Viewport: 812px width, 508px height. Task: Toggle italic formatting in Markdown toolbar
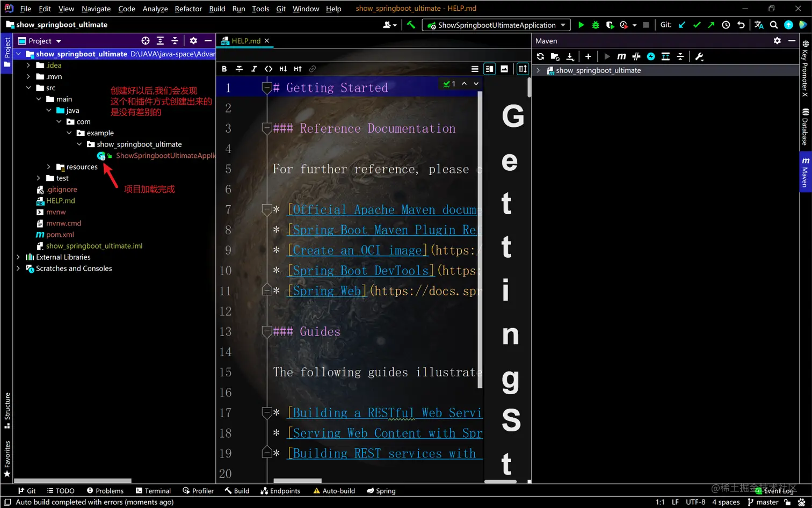click(x=254, y=69)
